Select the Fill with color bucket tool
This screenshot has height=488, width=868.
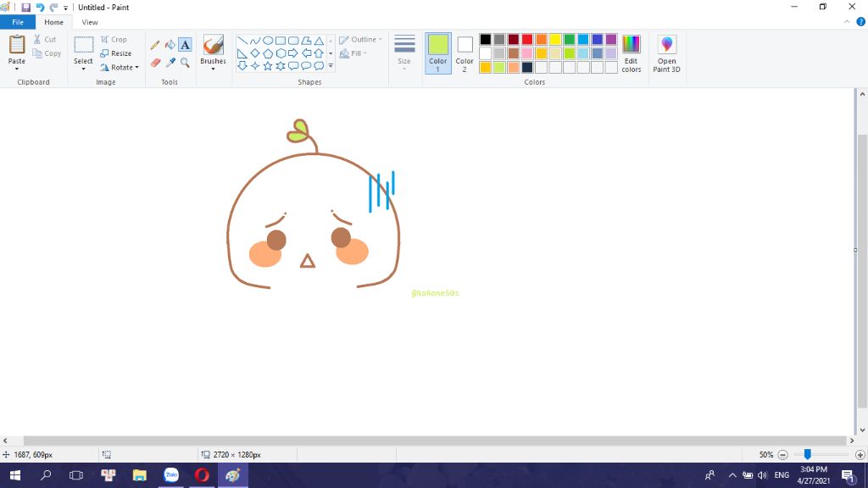pos(170,45)
